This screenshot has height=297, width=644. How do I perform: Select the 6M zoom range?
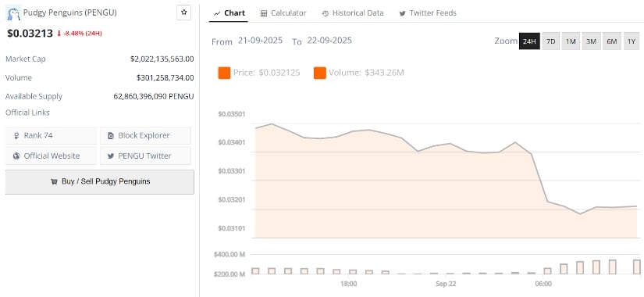pyautogui.click(x=611, y=41)
